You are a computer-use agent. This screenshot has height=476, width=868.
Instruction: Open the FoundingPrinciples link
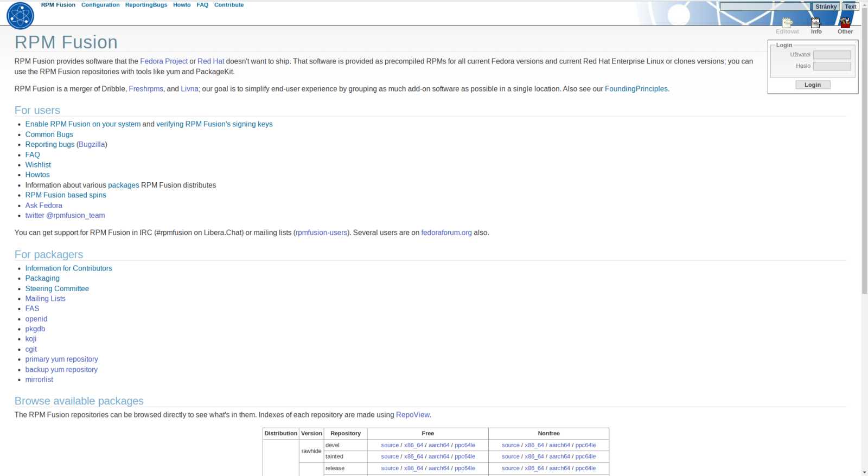click(636, 89)
